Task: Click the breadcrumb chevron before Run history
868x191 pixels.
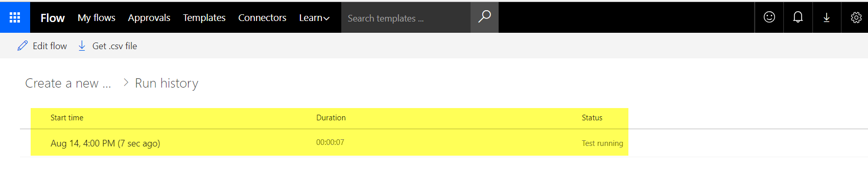Action: [x=126, y=82]
